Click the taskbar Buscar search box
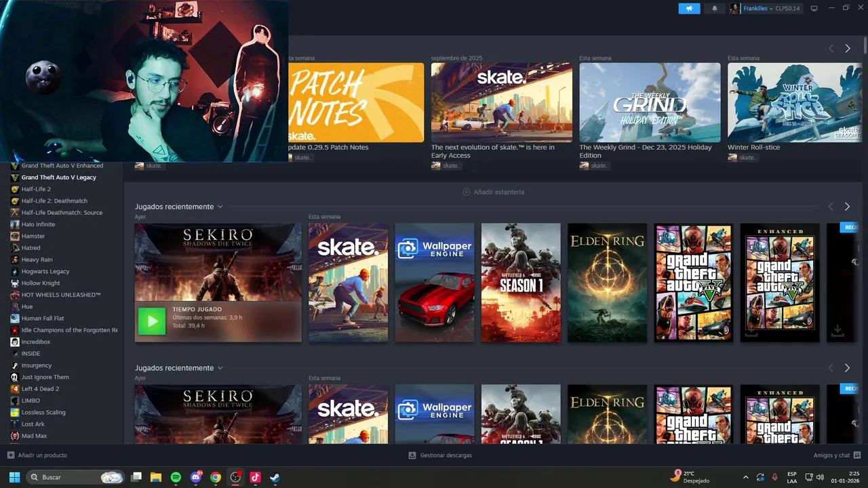Viewport: 868px width, 488px height. point(75,477)
